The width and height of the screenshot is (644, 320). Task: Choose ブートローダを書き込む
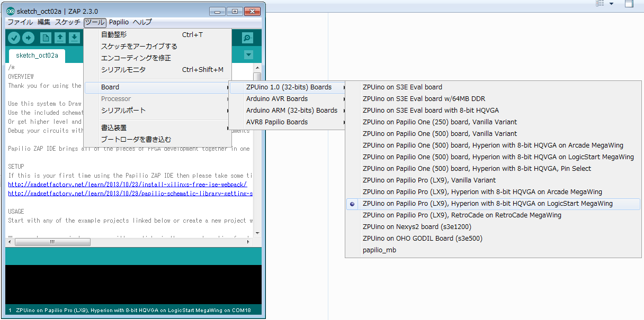point(158,140)
